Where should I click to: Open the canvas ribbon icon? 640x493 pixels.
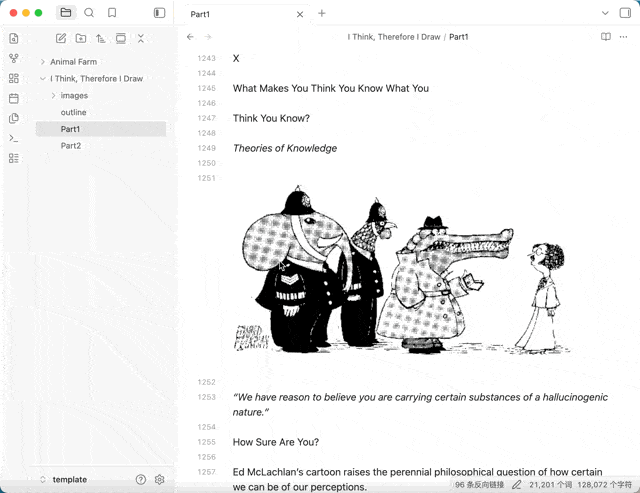(x=14, y=78)
